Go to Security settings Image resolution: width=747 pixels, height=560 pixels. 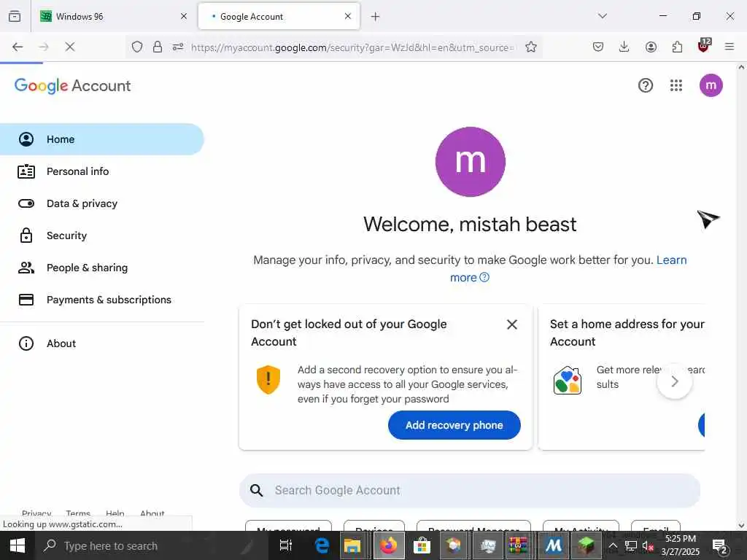coord(102,236)
